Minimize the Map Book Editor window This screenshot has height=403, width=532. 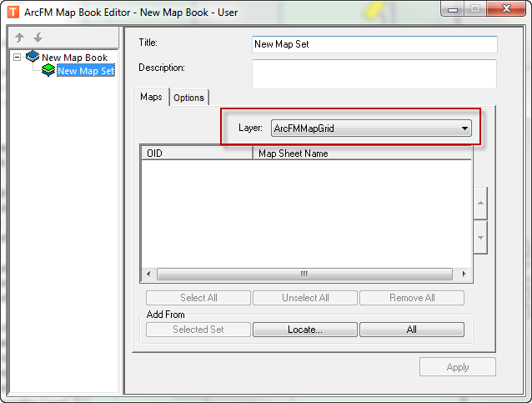point(453,9)
